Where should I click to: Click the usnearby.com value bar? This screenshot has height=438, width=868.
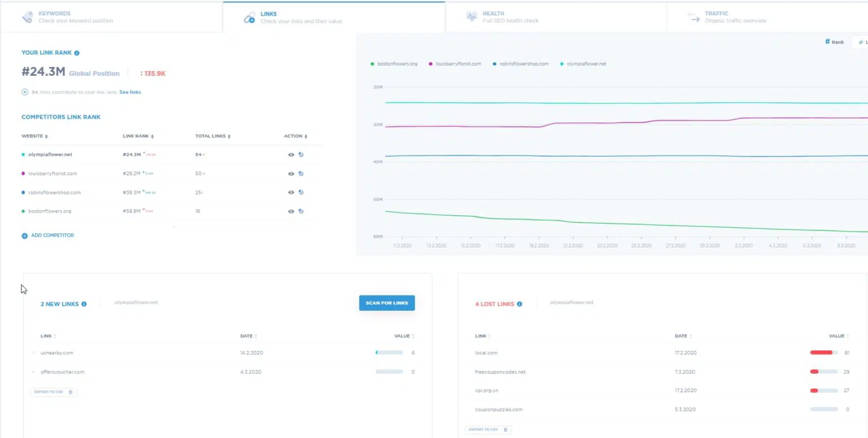389,353
